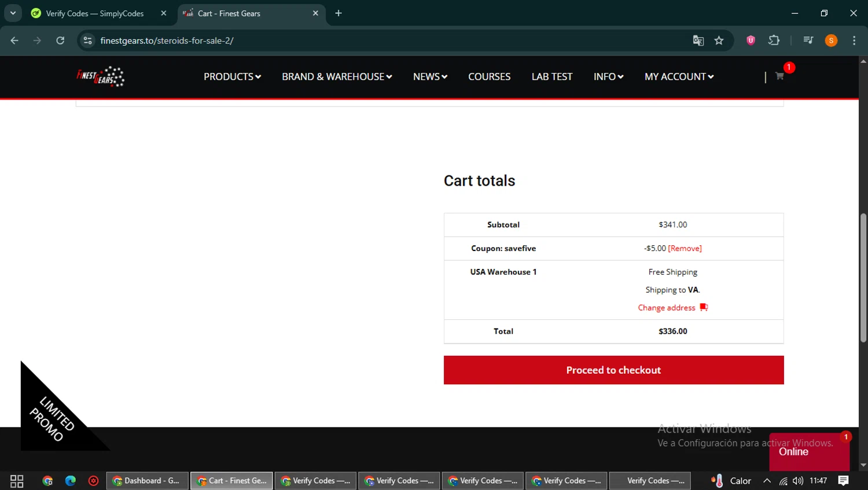This screenshot has height=490, width=868.
Task: Switch to Cart - Finest Ge... taskbar window
Action: 231,481
